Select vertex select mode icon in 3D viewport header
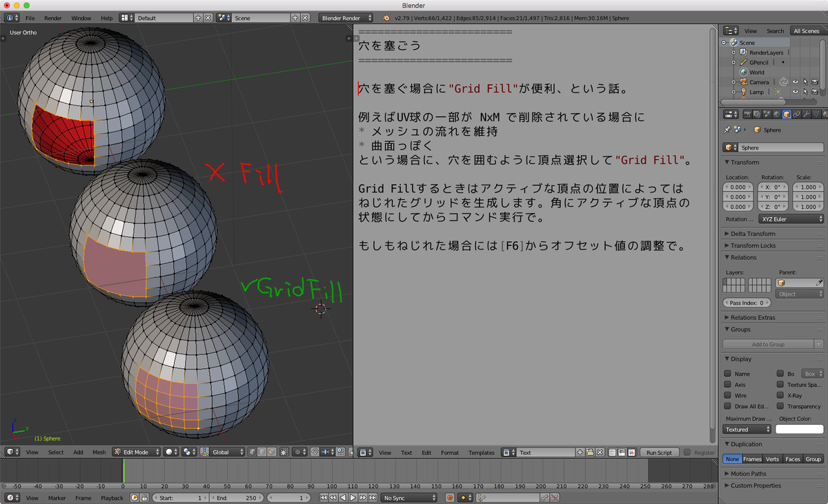 point(253,452)
